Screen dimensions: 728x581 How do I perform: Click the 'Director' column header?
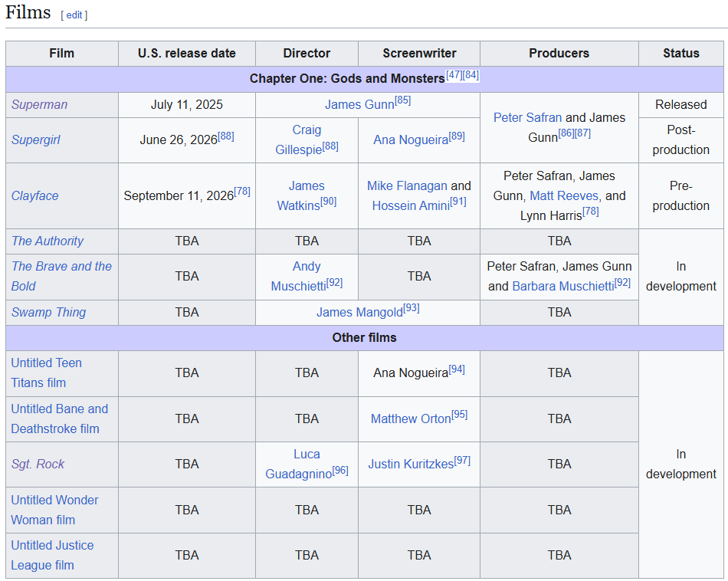(307, 54)
